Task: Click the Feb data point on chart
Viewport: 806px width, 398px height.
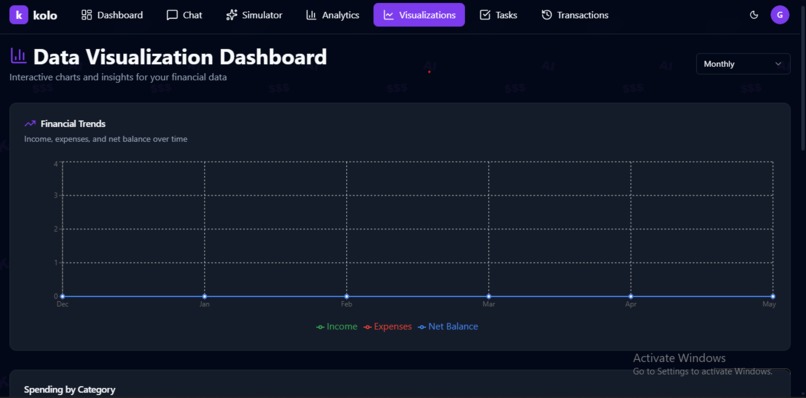Action: [346, 296]
